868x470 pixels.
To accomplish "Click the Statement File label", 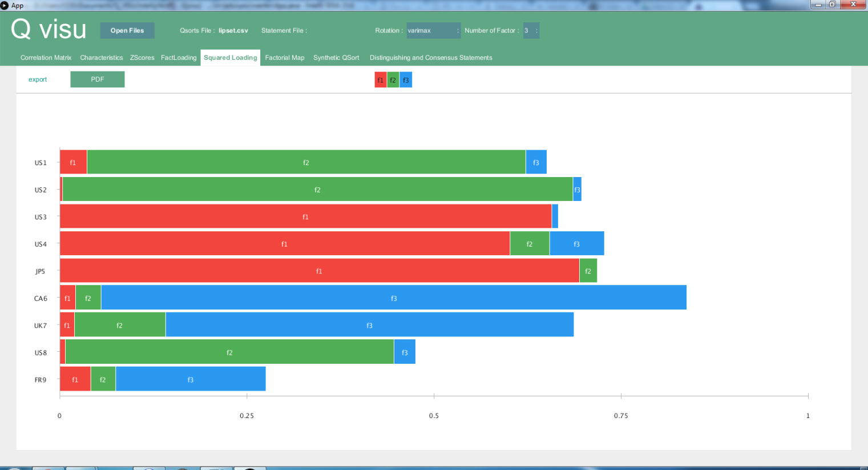I will click(x=284, y=30).
